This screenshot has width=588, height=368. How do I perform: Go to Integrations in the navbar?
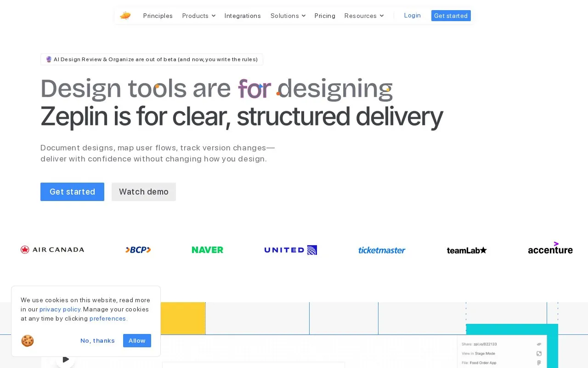tap(243, 16)
